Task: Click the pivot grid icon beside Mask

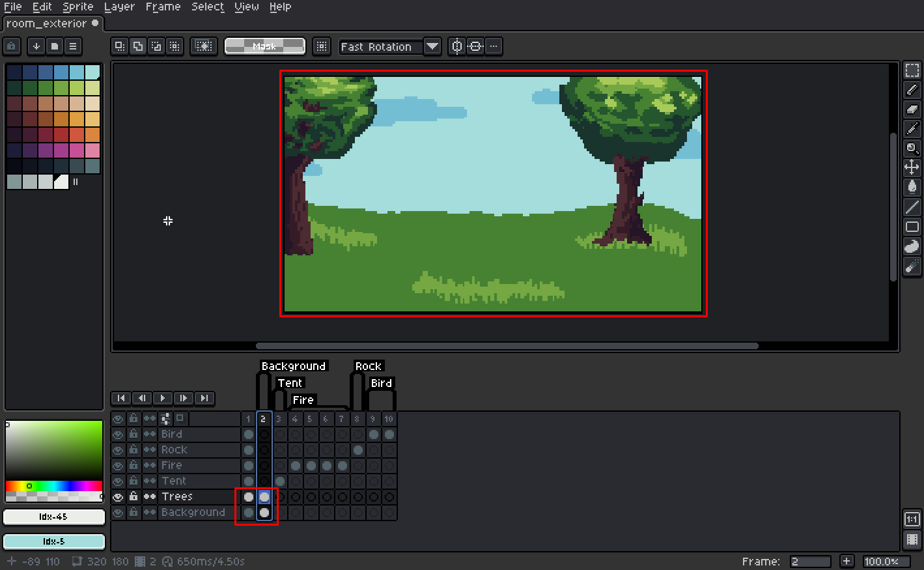Action: (x=321, y=46)
